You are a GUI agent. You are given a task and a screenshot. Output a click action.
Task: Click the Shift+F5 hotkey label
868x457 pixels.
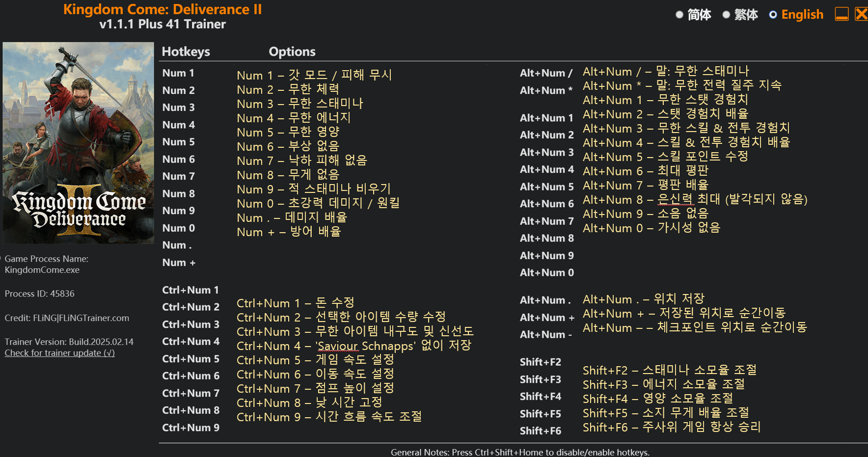(x=540, y=414)
